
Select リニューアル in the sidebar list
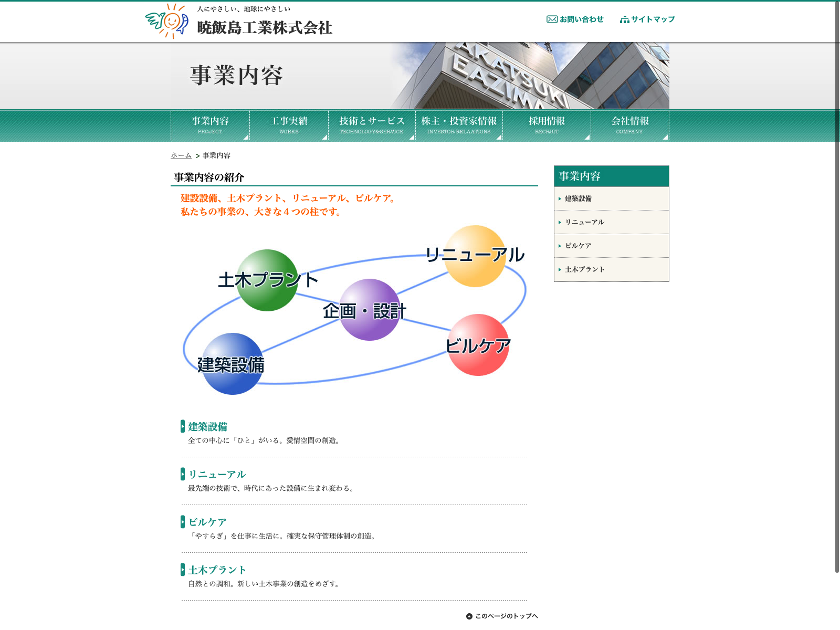584,222
